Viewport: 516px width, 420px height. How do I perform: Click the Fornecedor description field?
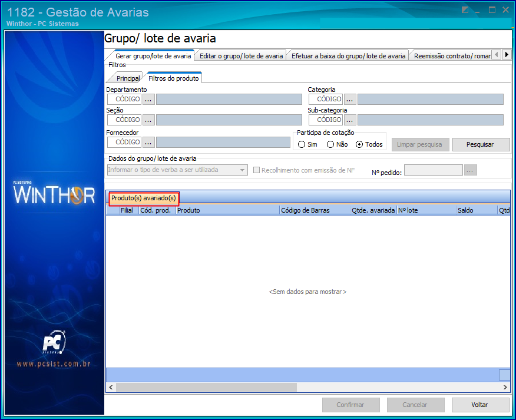(x=223, y=142)
